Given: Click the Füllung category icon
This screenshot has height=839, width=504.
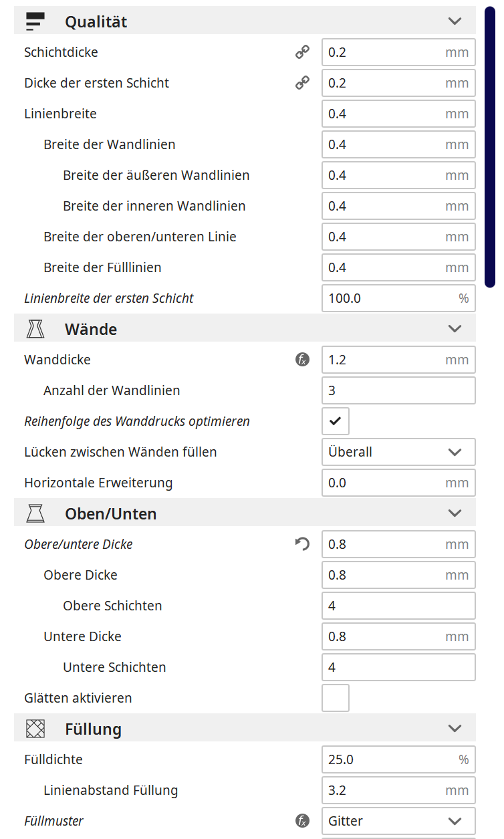Looking at the screenshot, I should (35, 729).
